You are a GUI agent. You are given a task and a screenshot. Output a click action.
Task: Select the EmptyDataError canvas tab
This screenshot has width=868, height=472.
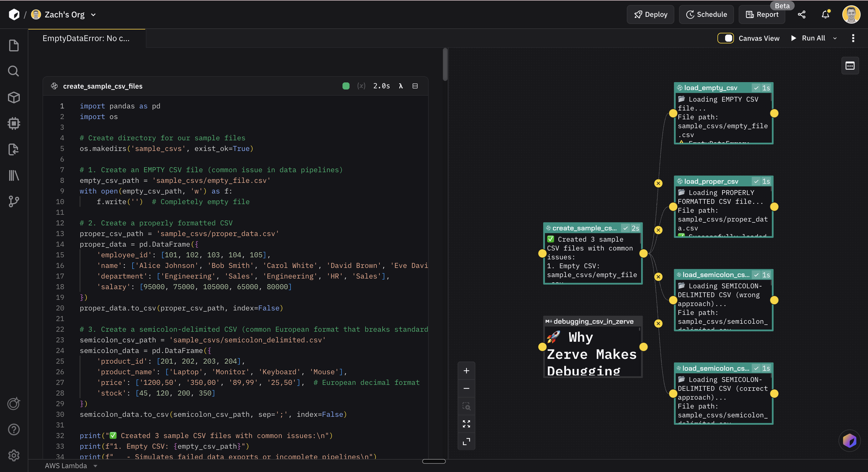pos(86,38)
